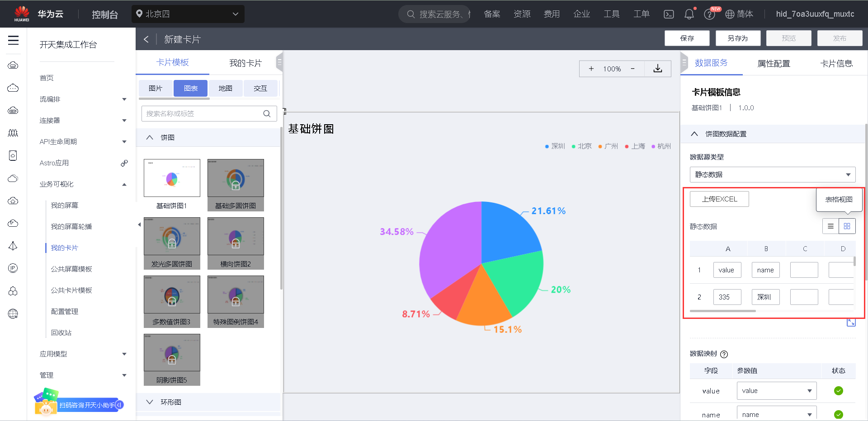Toggle the 深圳 legend item

[x=555, y=146]
